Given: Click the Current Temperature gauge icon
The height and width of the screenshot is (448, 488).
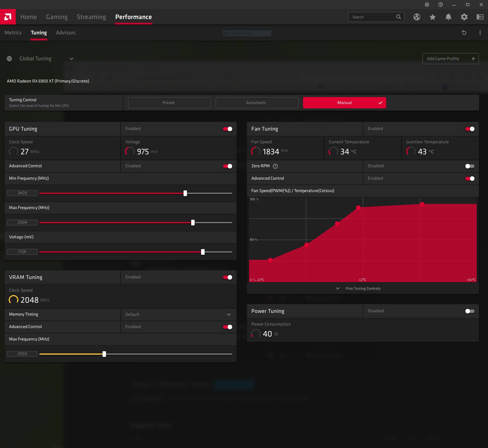Looking at the screenshot, I should point(333,151).
